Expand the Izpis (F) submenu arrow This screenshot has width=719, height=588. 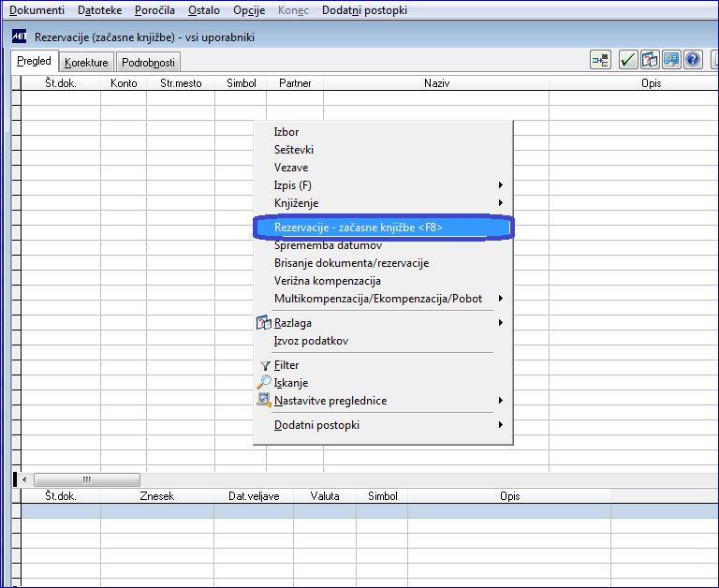click(500, 184)
